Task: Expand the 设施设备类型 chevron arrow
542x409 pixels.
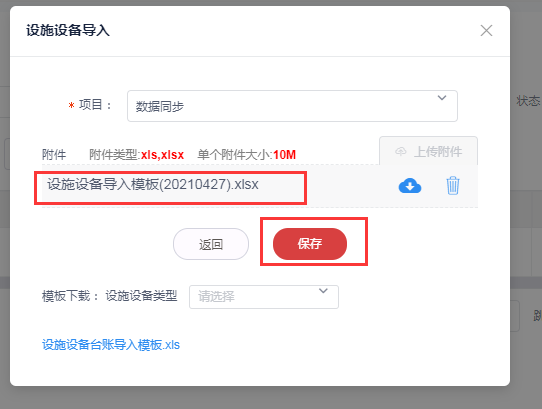Action: (323, 291)
